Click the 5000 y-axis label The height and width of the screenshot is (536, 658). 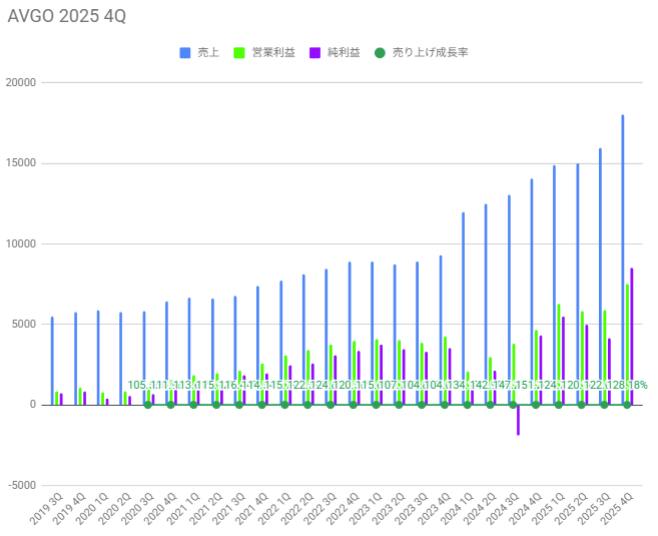[24, 324]
